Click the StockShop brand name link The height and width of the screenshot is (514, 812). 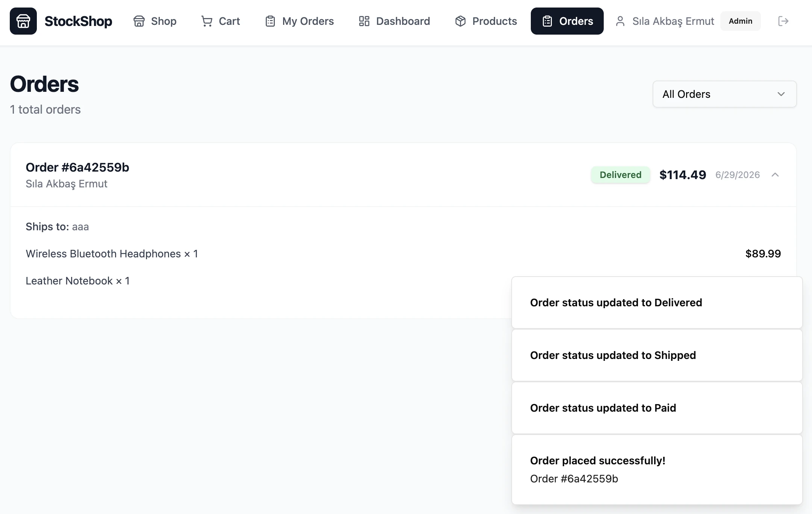tap(78, 21)
